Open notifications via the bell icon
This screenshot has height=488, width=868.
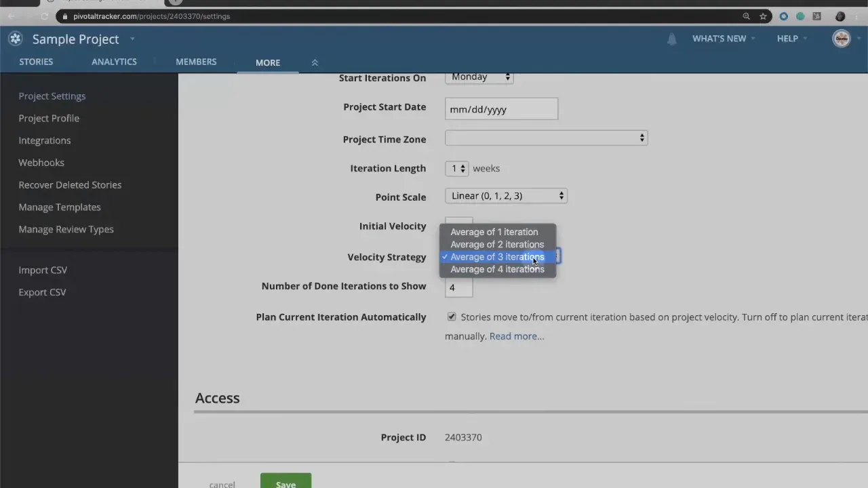pyautogui.click(x=671, y=39)
